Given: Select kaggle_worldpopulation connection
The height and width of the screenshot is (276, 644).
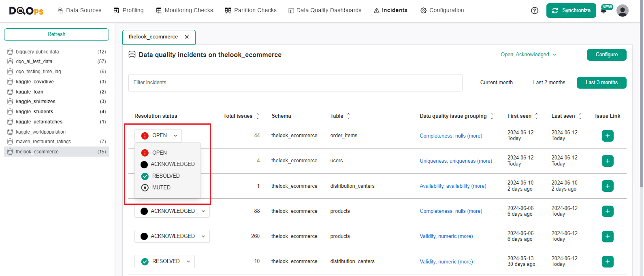Looking at the screenshot, I should [56, 132].
